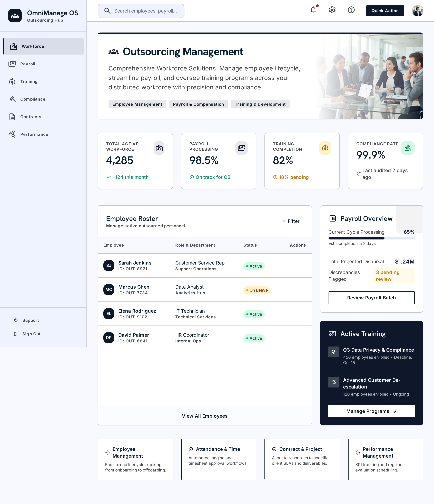This screenshot has height=504, width=434.
Task: Click the Training cycle icon in sidebar
Action: point(12,81)
